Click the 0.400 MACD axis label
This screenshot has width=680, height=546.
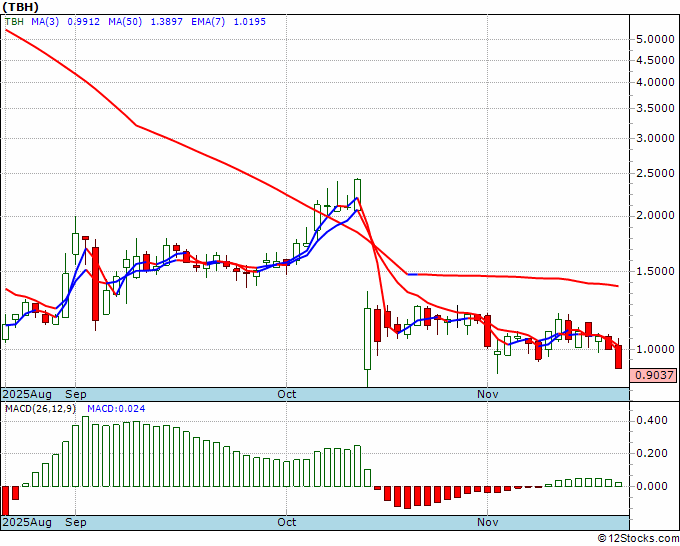(651, 420)
